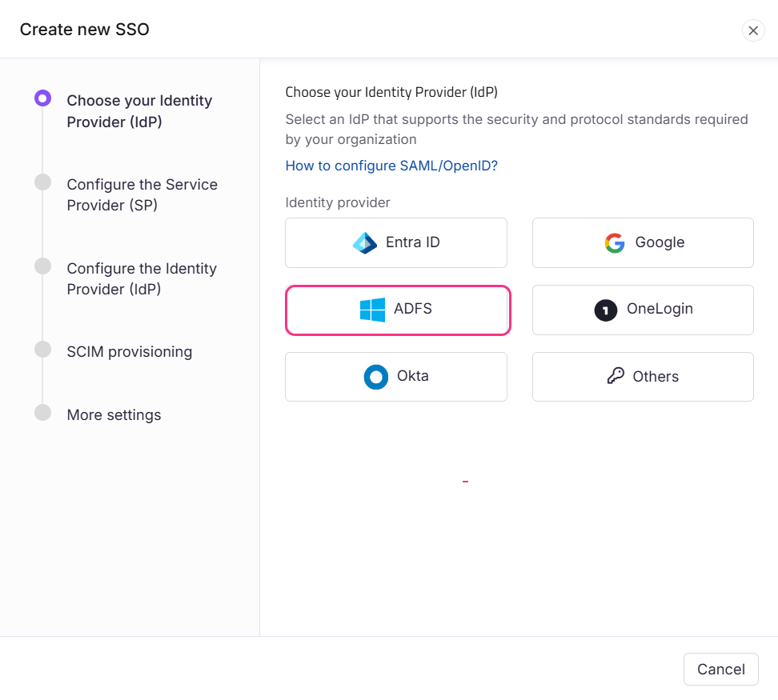The image size is (778, 700).
Task: Click the Identity provider field label
Action: (338, 202)
